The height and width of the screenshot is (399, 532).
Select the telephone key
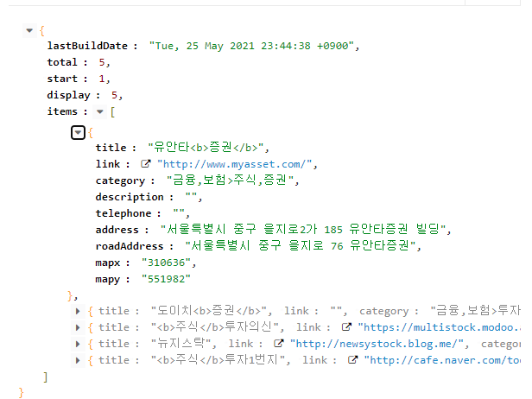pos(123,214)
